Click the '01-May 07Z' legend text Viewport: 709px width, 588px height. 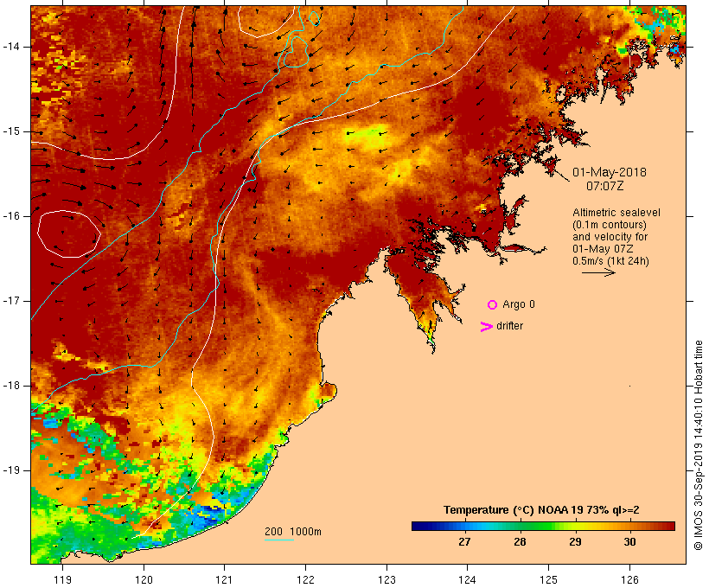(x=603, y=249)
